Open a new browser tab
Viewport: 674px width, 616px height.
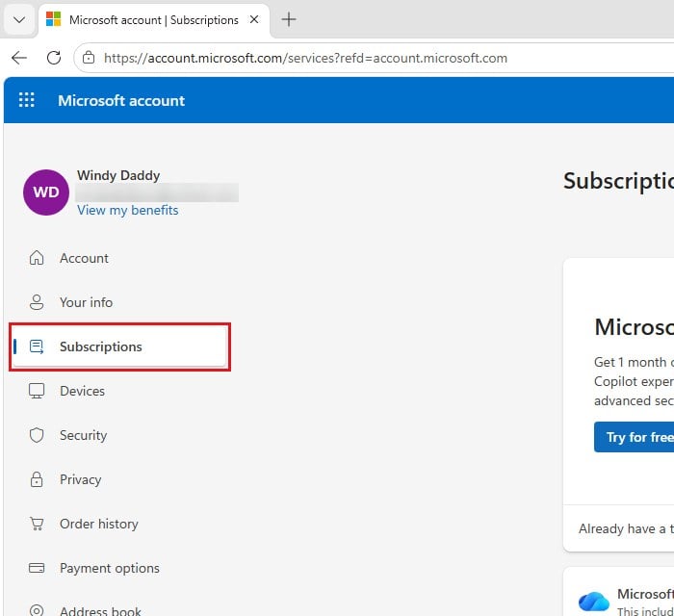tap(289, 19)
